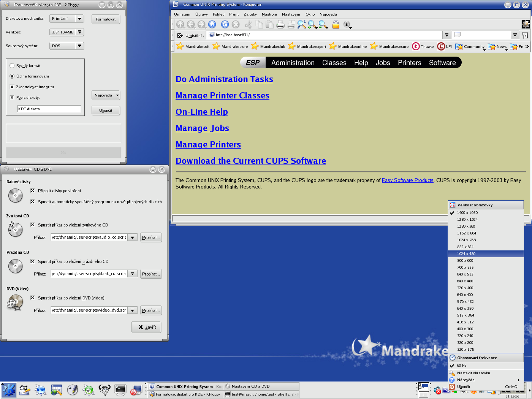
Task: Expand the audio_cd script path combo box
Action: [132, 237]
